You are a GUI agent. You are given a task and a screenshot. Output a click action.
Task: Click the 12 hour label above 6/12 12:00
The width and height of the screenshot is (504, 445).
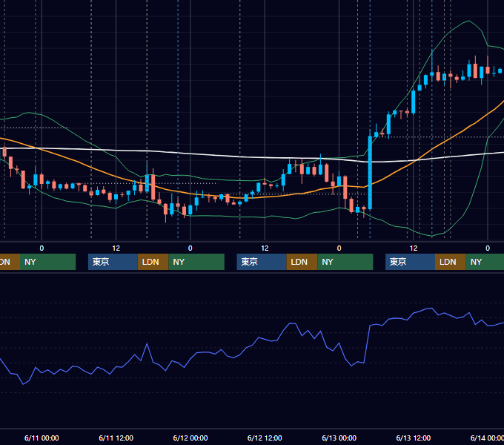tap(265, 248)
